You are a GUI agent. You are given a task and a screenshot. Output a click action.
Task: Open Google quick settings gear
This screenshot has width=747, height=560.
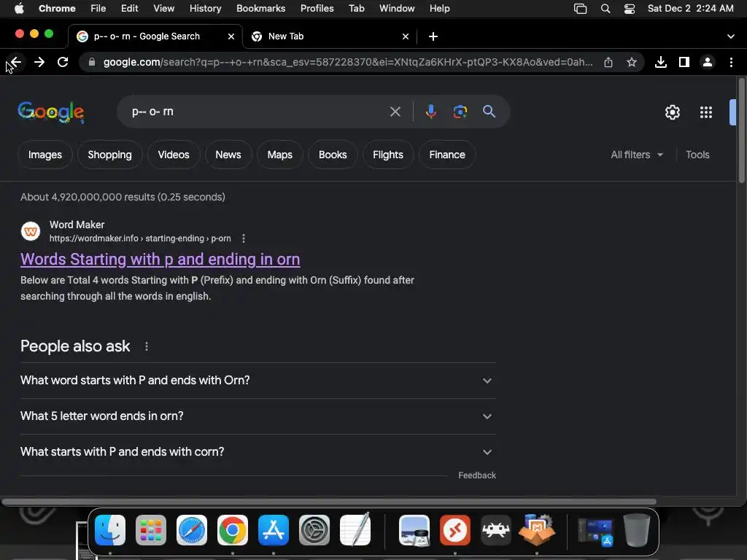672,112
